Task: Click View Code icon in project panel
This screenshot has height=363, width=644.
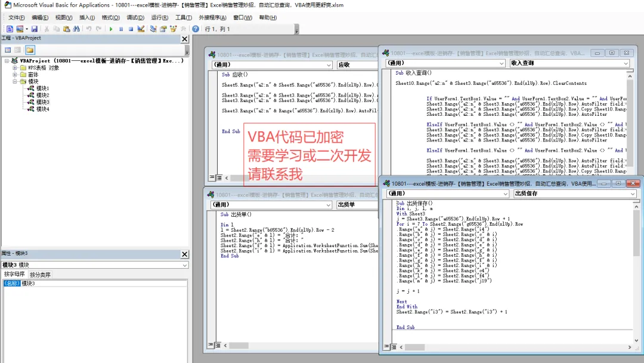Action: (x=8, y=50)
